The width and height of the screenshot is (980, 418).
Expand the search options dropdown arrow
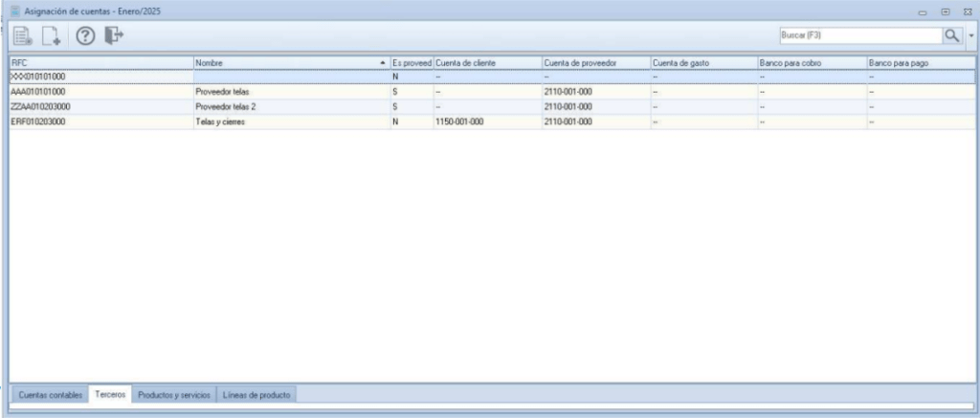970,36
